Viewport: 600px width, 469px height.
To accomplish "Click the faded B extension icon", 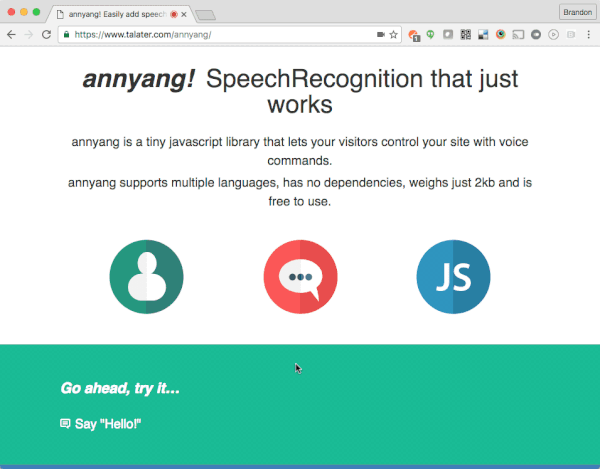I will 571,35.
